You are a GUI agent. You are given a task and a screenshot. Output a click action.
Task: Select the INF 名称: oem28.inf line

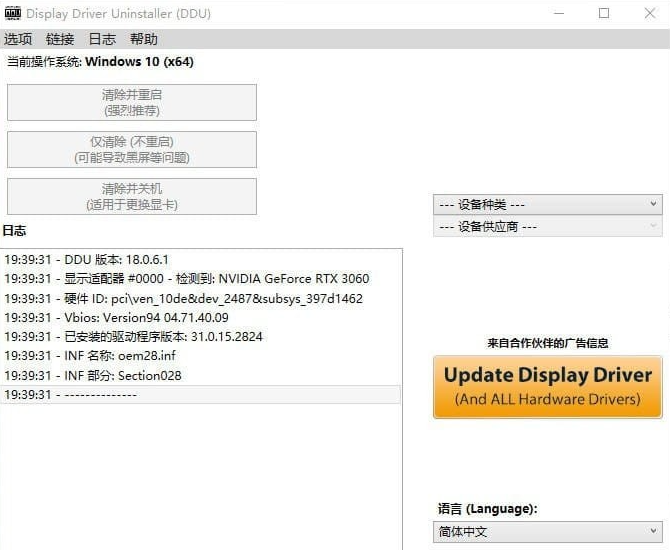[200, 356]
